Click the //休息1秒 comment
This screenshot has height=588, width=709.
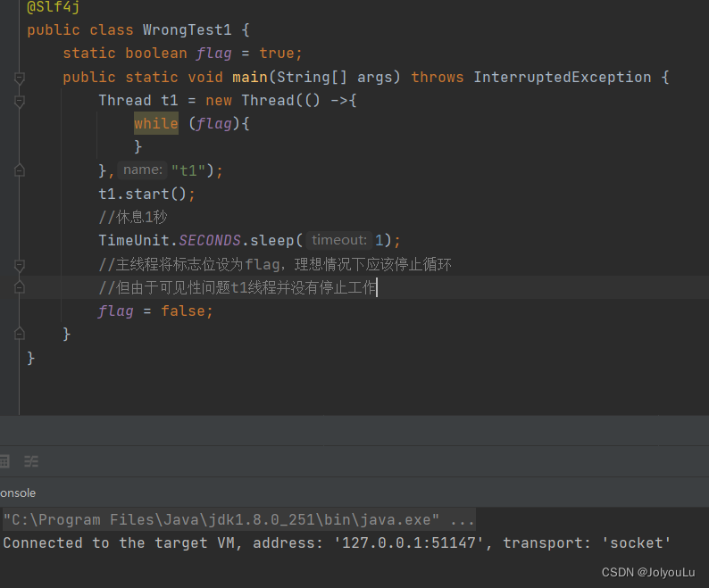(133, 218)
